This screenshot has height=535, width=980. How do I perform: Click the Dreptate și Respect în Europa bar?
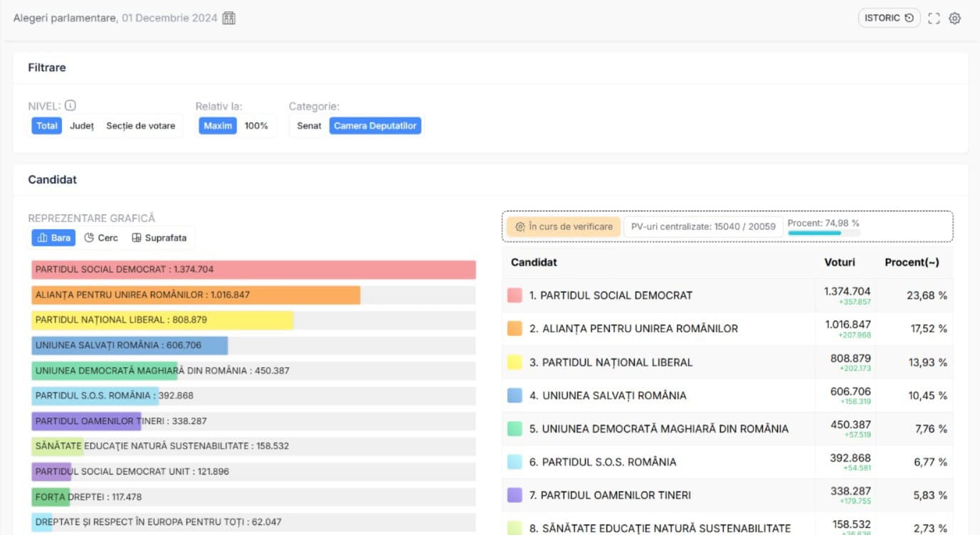point(42,522)
